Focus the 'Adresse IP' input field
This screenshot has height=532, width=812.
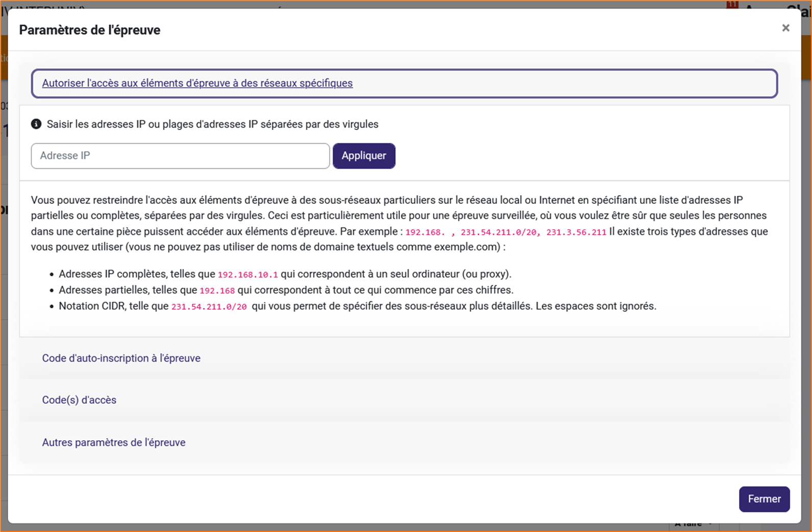pos(180,156)
